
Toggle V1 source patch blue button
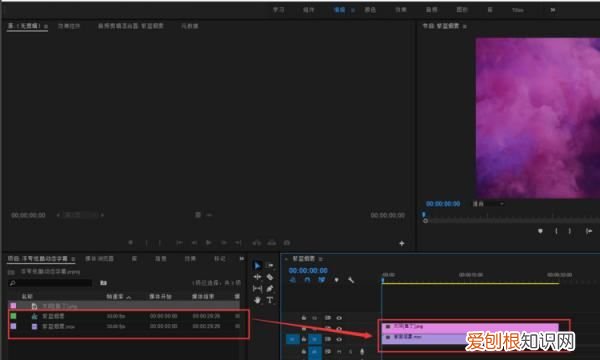tap(293, 339)
